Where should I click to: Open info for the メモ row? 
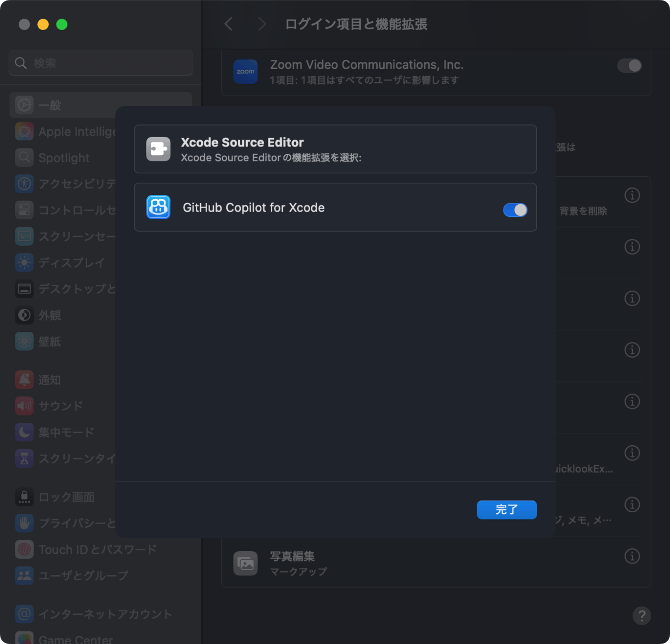632,504
